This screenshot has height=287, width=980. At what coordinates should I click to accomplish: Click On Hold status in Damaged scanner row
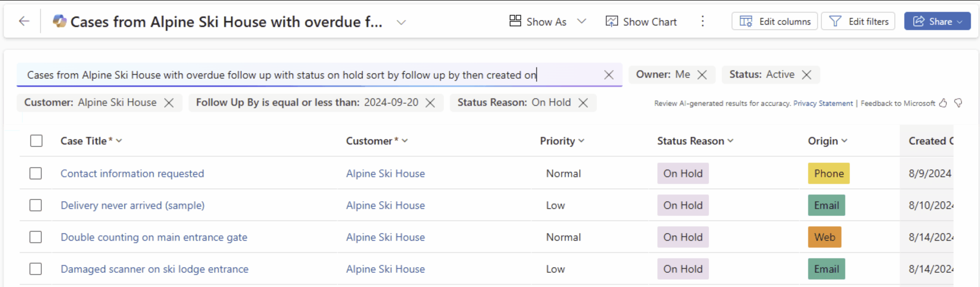coord(683,269)
